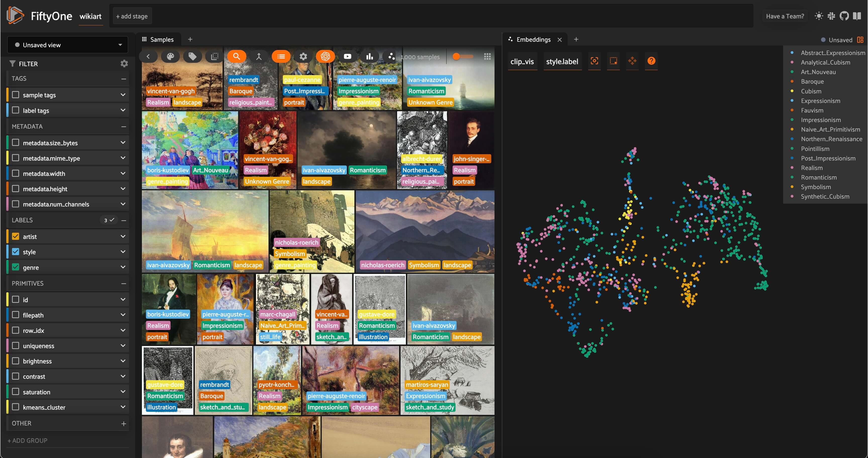
Task: Click the add stage button
Action: pos(132,16)
